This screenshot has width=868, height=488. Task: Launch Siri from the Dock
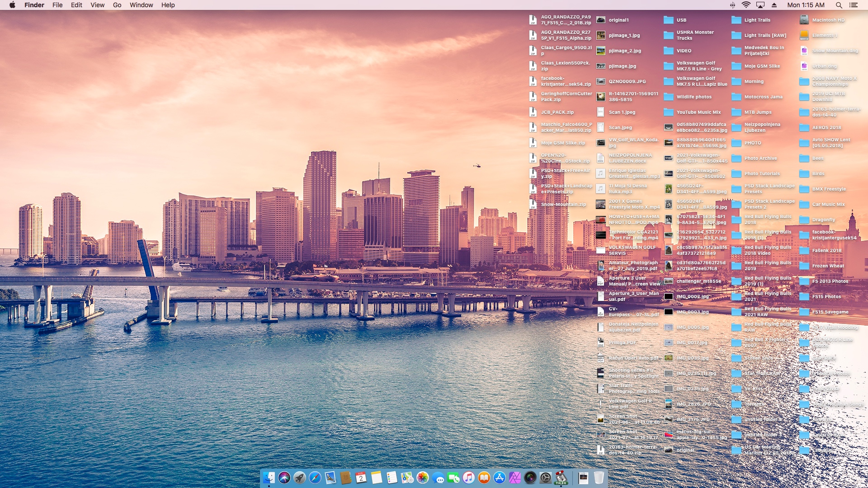(x=284, y=478)
